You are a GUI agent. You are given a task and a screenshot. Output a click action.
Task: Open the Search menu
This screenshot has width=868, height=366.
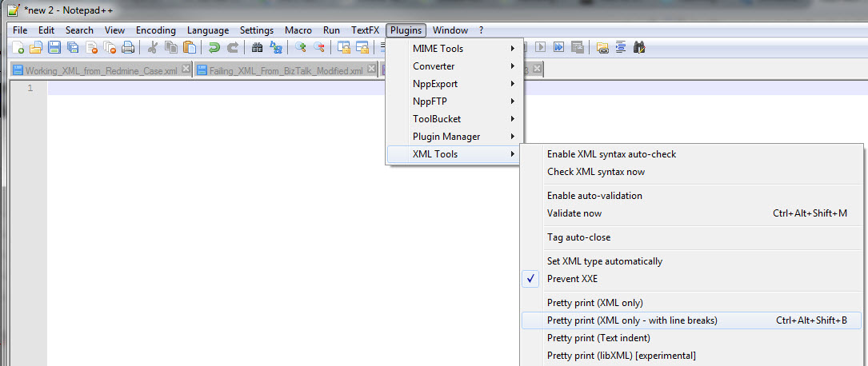tap(79, 30)
